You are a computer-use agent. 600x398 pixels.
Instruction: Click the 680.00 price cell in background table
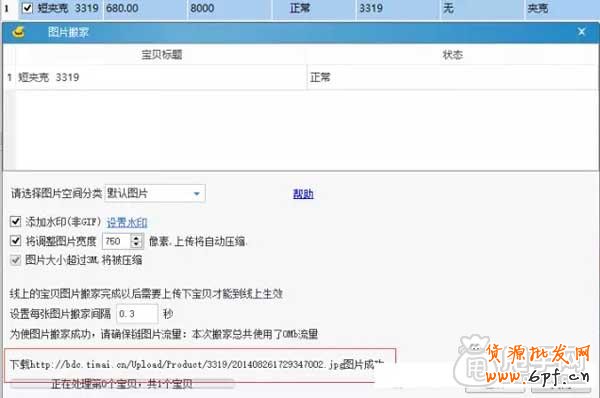click(x=145, y=8)
